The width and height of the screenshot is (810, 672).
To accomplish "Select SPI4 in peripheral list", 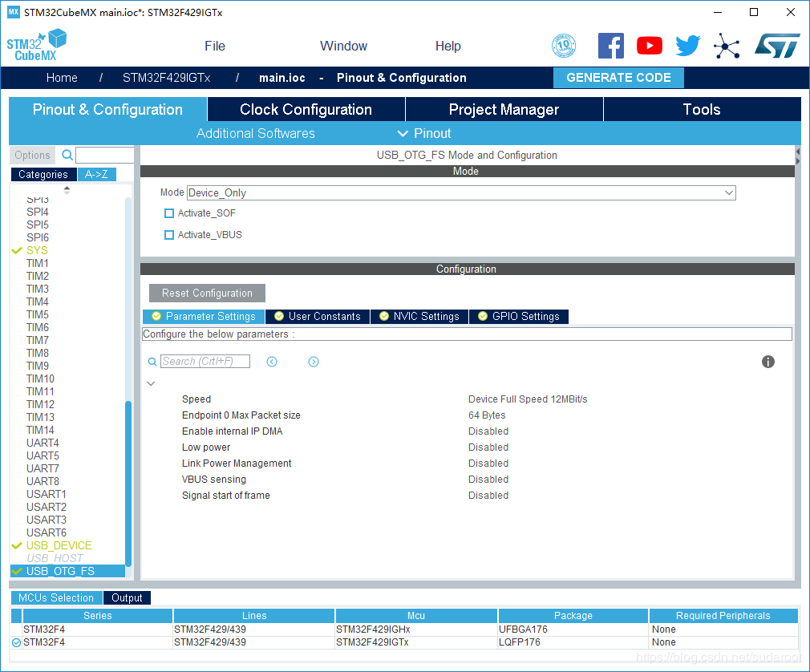I will [38, 212].
